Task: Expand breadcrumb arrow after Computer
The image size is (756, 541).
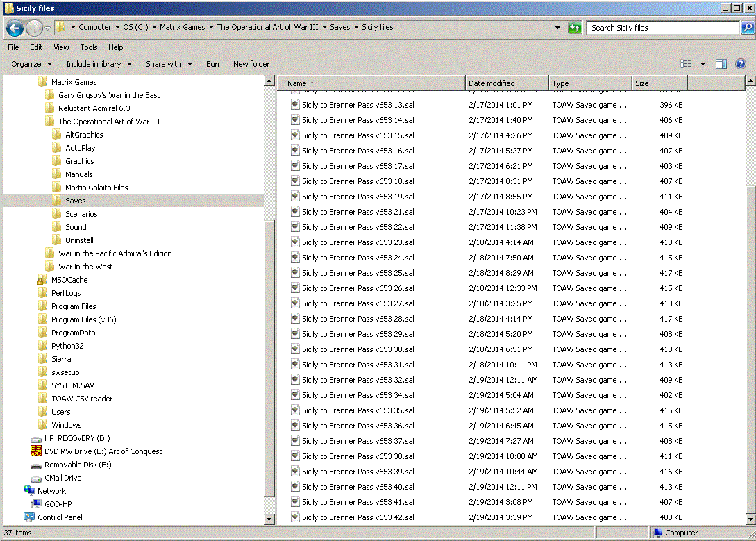Action: click(x=117, y=28)
